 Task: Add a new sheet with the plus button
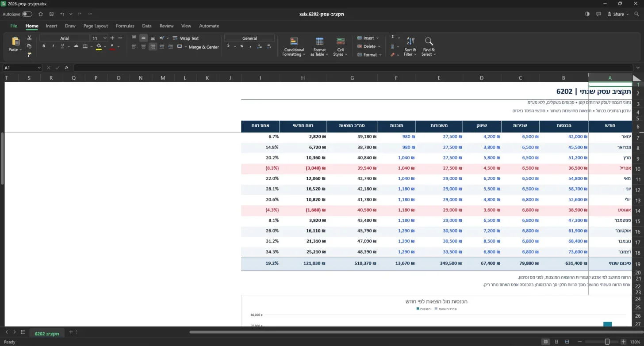point(70,332)
